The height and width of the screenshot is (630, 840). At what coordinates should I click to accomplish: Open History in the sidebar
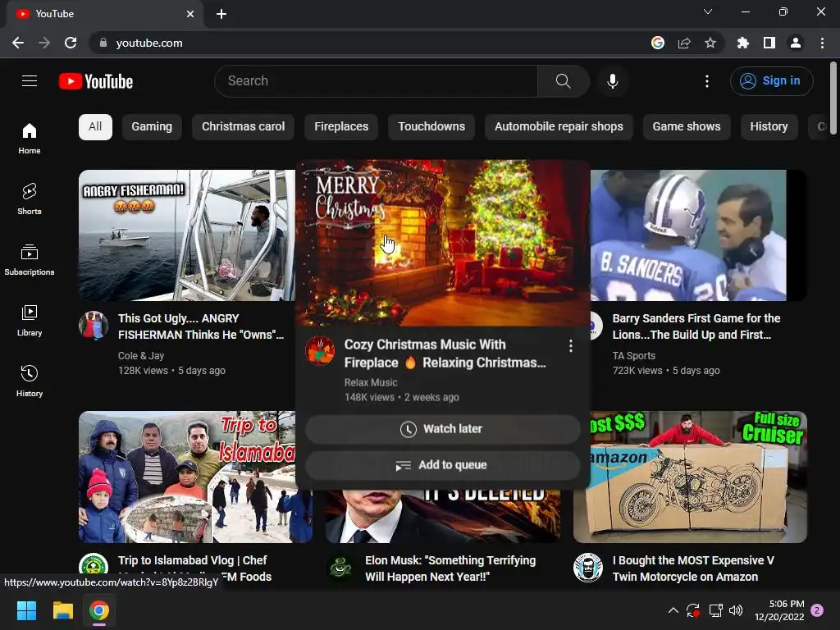[x=30, y=381]
